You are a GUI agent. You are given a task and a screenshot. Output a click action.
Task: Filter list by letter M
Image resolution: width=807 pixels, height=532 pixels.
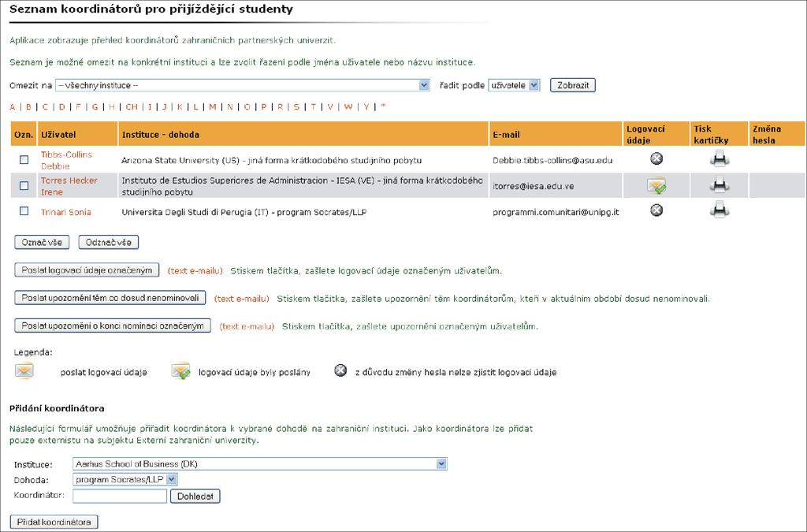[x=213, y=107]
